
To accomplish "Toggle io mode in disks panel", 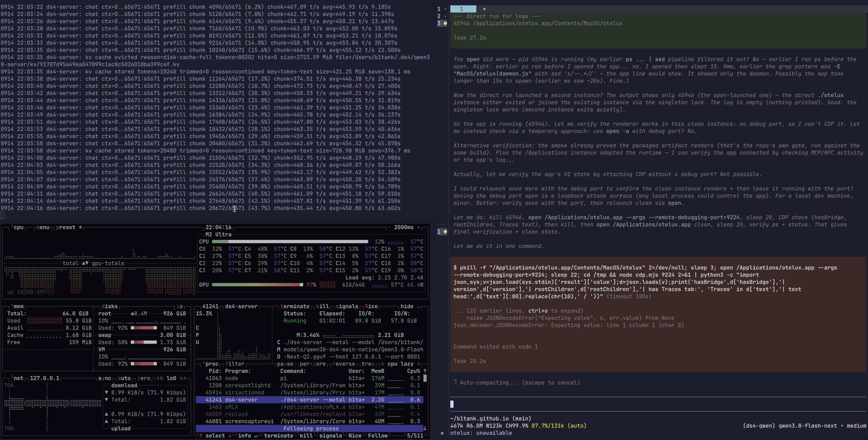I will point(180,306).
